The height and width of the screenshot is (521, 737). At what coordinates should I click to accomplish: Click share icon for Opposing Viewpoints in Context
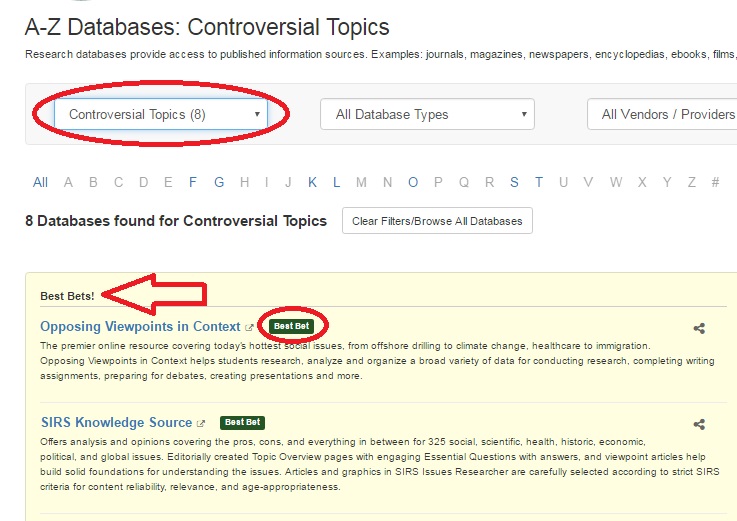[x=699, y=328]
